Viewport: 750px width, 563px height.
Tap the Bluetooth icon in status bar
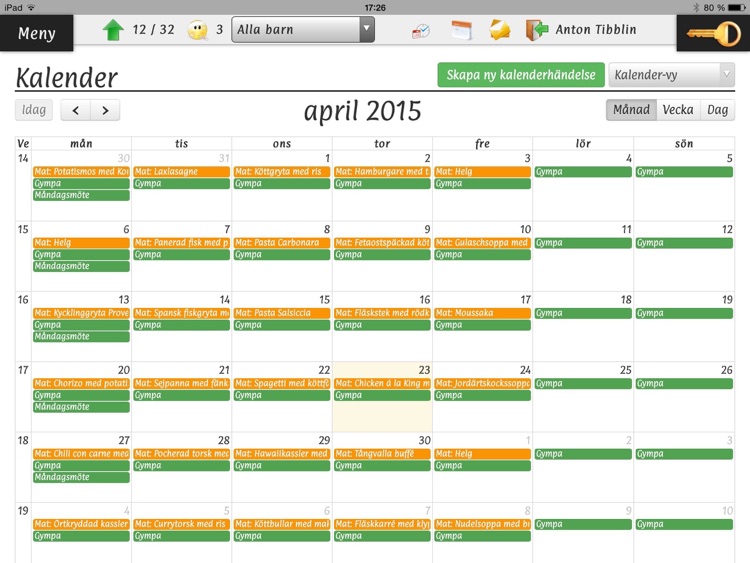pyautogui.click(x=696, y=7)
